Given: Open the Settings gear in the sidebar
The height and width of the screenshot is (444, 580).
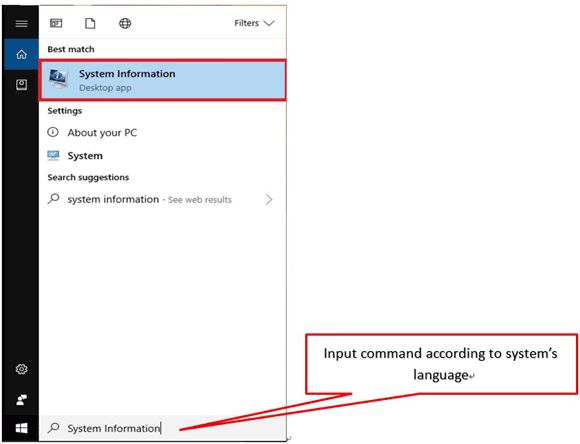Looking at the screenshot, I should point(21,369).
